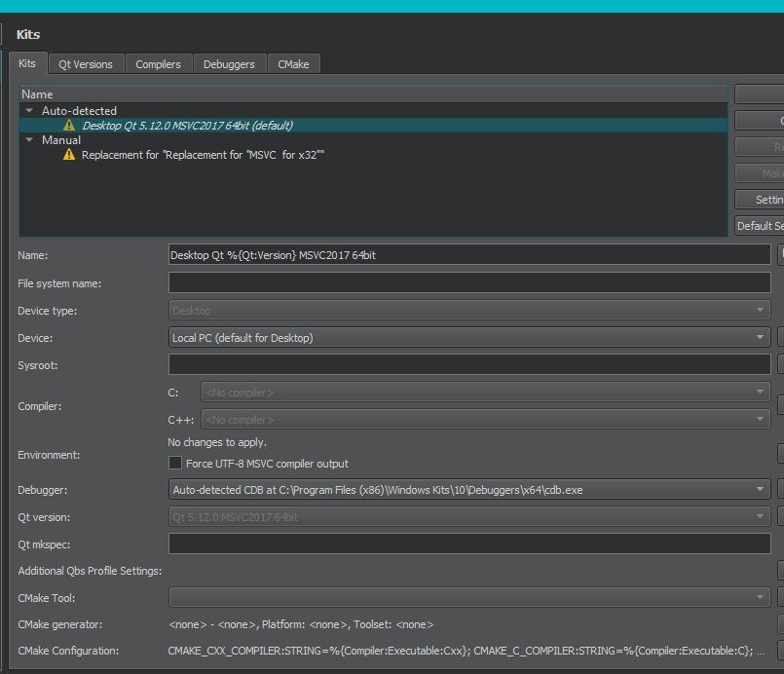This screenshot has width=784, height=674.
Task: Click the 'Debugger:' field label
Action: tap(43, 490)
